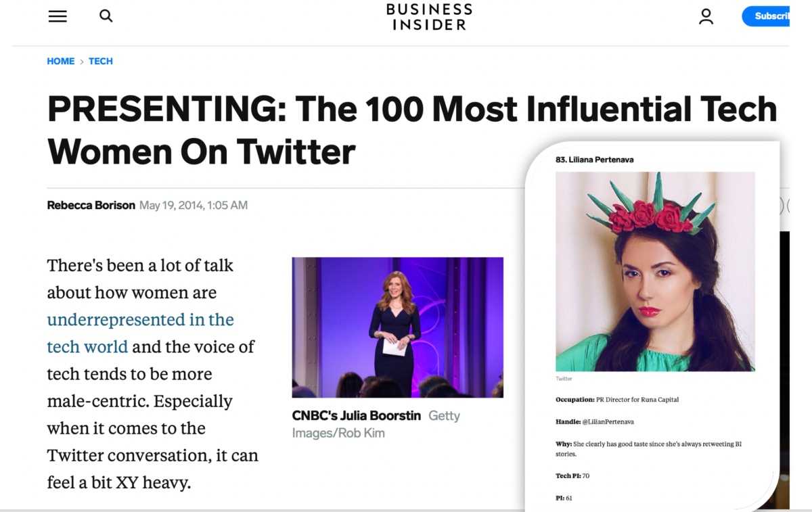Click the @LilianPertenava Twitter handle
The height and width of the screenshot is (512, 812).
click(608, 422)
